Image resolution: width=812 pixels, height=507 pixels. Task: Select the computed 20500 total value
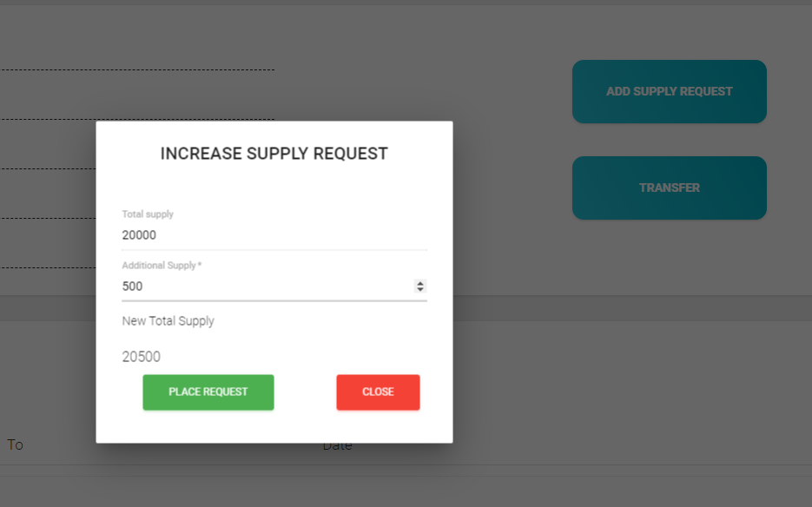point(141,357)
